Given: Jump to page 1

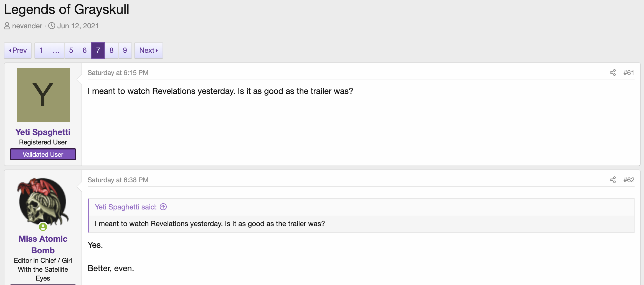Looking at the screenshot, I should point(41,51).
